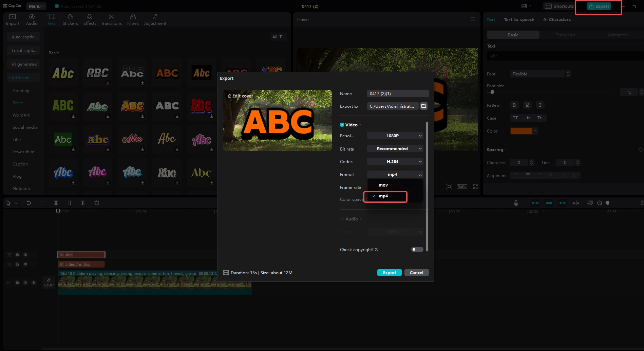
Task: Open the Effects panel
Action: (x=90, y=19)
